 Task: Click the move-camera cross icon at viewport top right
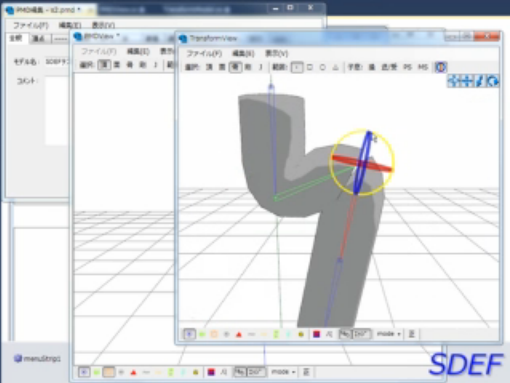(467, 81)
